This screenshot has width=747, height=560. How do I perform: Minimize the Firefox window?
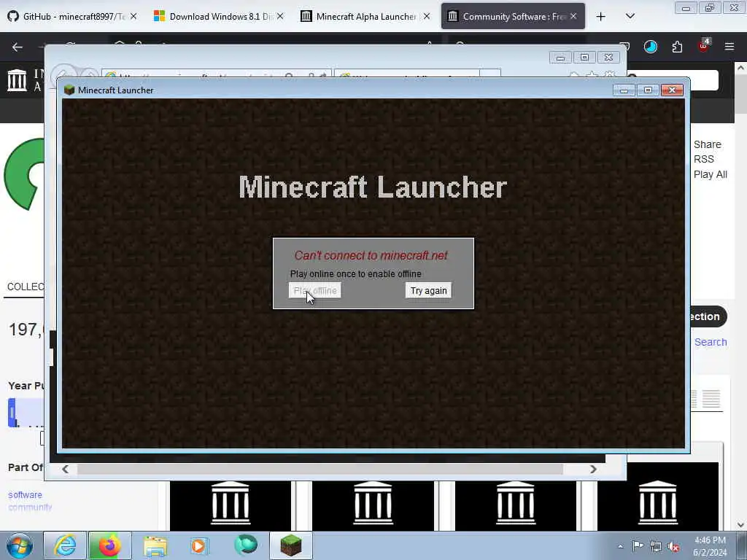click(686, 8)
